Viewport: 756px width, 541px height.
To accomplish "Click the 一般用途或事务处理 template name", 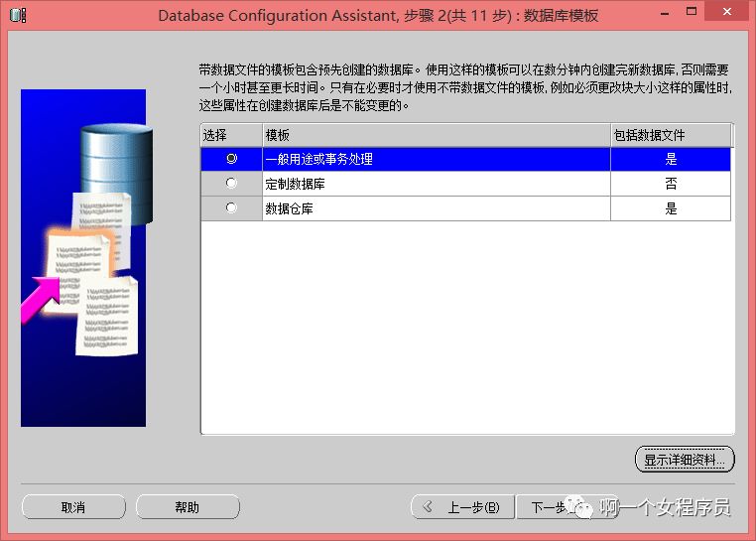I will (x=319, y=159).
